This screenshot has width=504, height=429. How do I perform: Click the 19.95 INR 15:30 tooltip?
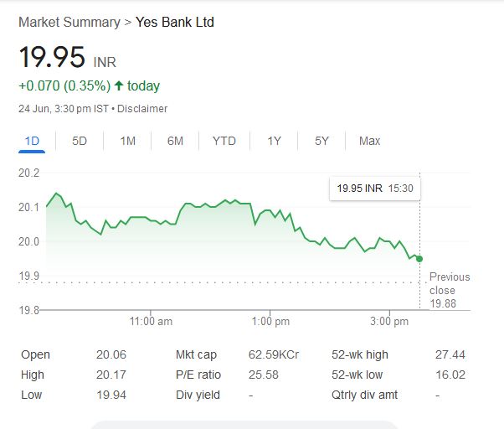[x=375, y=189]
